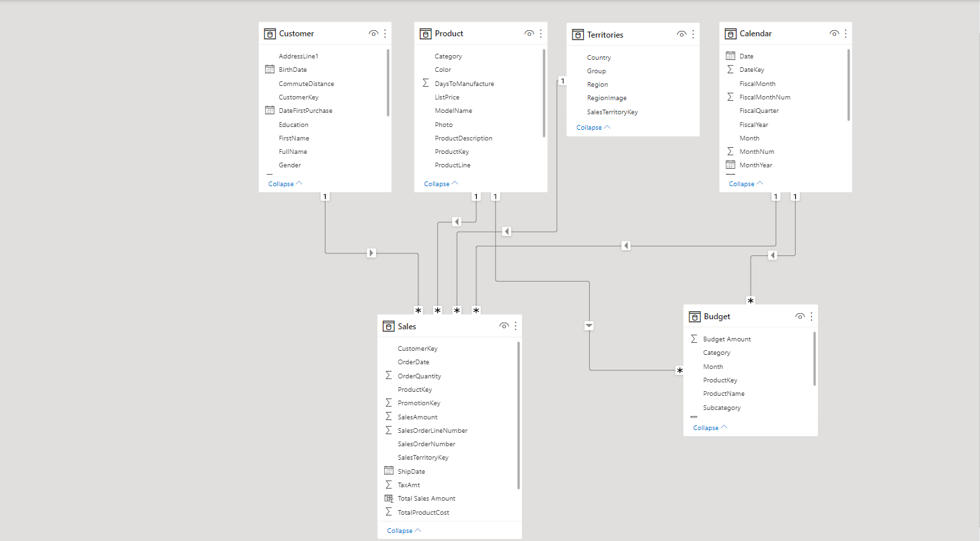The height and width of the screenshot is (541, 980).
Task: Open More options for the Customer table
Action: click(x=385, y=33)
